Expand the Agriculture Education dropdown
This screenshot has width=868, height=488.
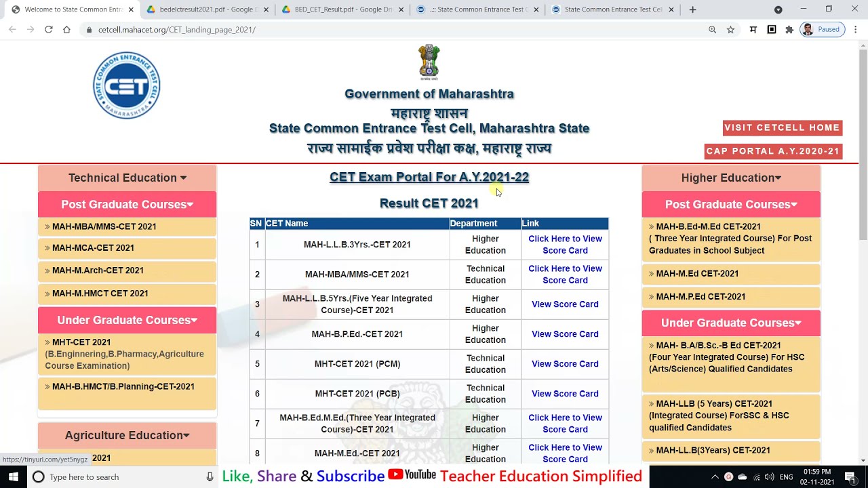click(127, 435)
